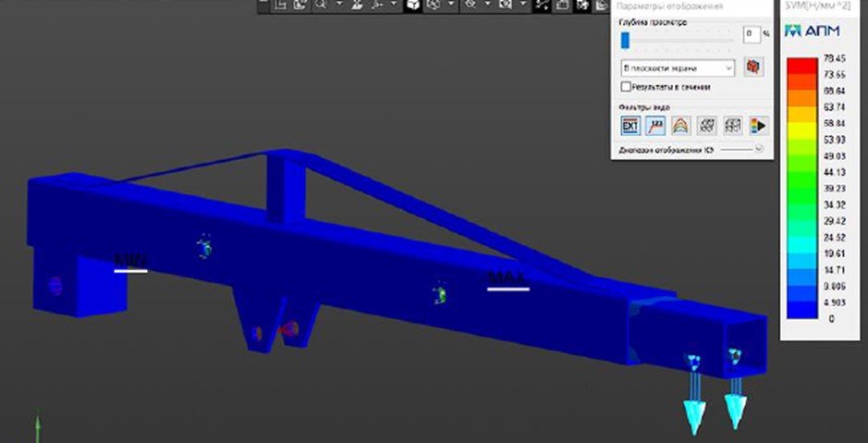Click the isolines rainbow filter icon
The height and width of the screenshot is (443, 868).
(680, 125)
